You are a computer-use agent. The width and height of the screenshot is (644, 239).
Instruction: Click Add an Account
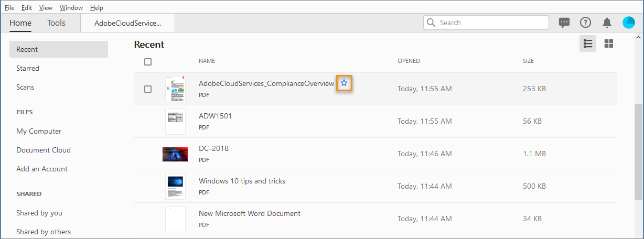42,169
